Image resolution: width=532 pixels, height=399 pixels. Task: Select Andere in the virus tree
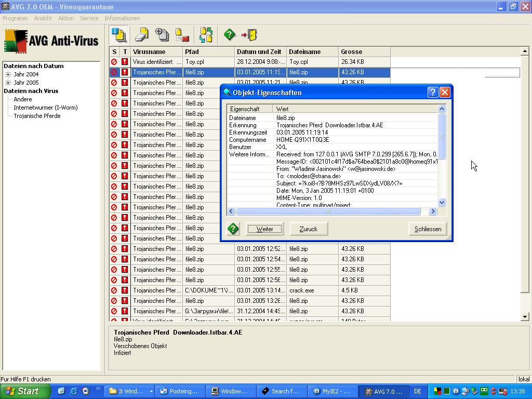pyautogui.click(x=23, y=99)
